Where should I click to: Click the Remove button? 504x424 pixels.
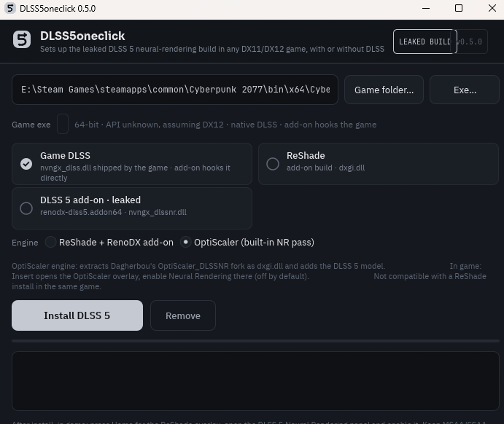(183, 315)
